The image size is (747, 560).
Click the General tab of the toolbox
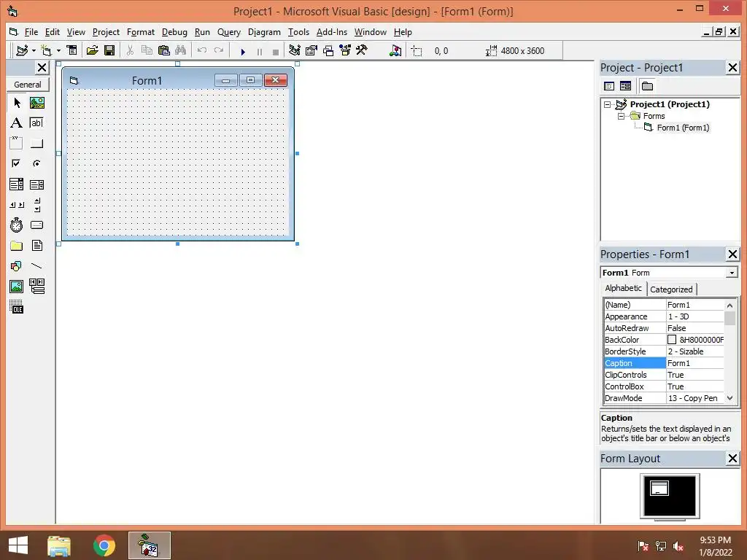click(28, 85)
